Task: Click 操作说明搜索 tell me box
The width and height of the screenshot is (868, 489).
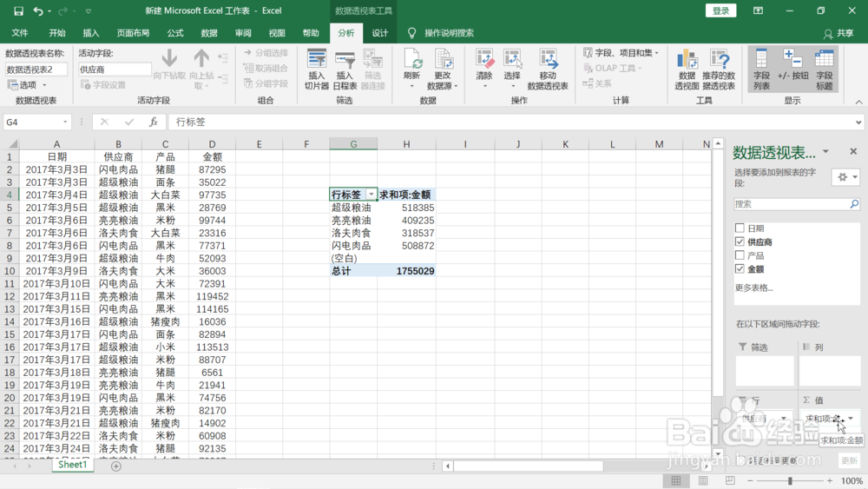Action: point(449,33)
